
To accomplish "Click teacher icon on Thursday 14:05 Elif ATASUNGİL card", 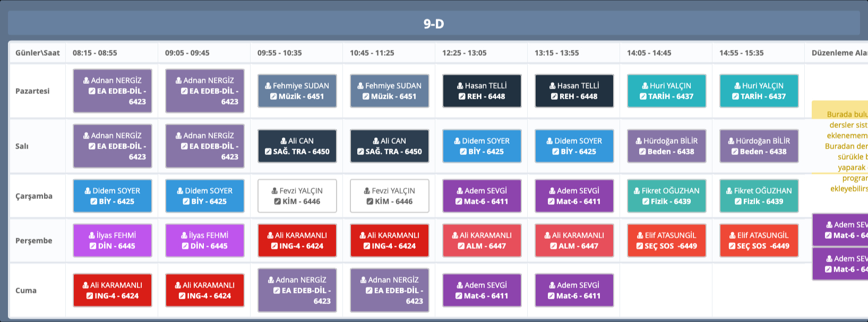I will 640,236.
